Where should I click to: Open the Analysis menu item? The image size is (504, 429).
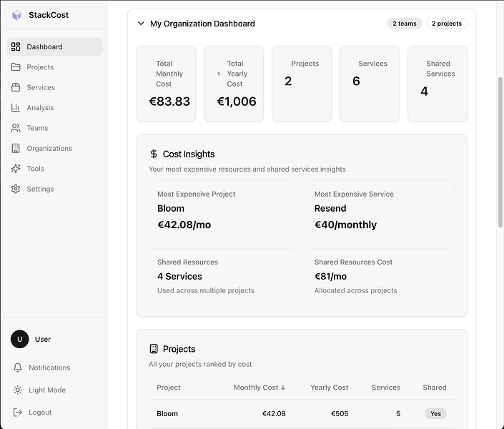pos(40,108)
